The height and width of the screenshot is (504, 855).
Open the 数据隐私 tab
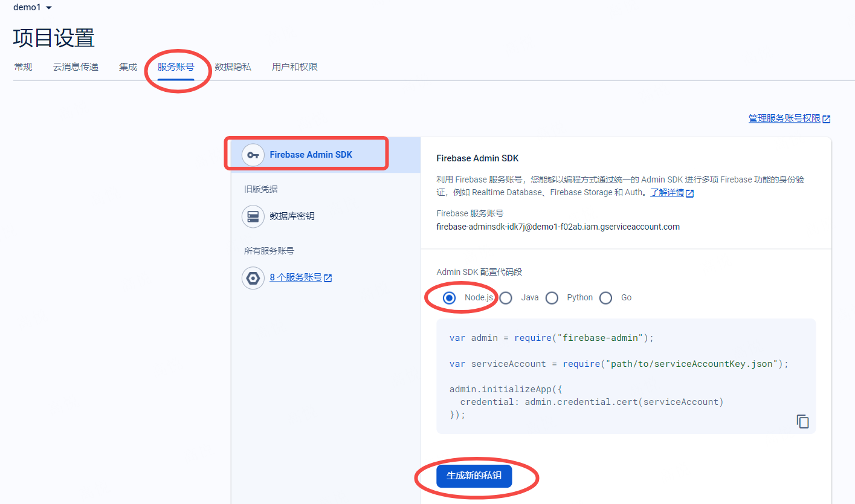(233, 67)
